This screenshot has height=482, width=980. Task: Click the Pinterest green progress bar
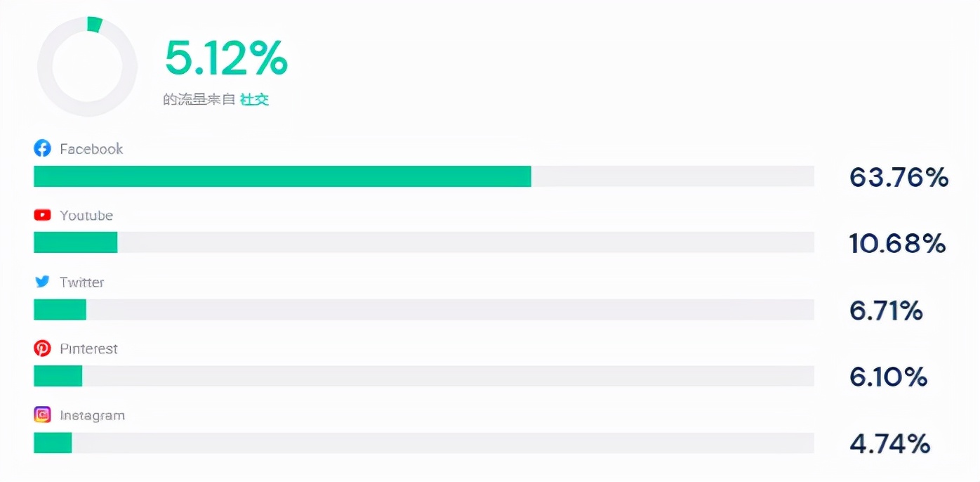(x=58, y=376)
